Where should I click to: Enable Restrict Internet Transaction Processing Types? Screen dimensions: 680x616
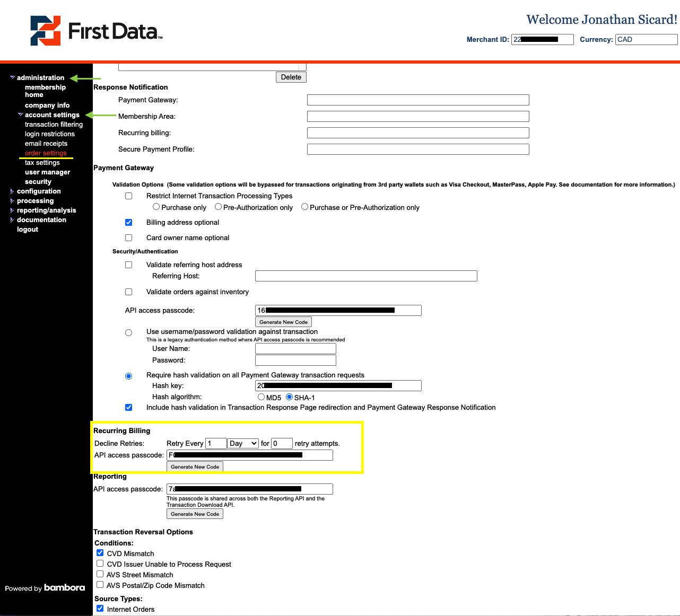tap(128, 196)
